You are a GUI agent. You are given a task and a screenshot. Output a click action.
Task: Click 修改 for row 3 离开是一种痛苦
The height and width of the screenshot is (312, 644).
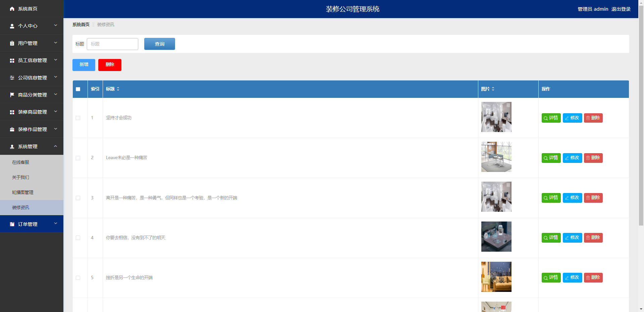coord(572,198)
